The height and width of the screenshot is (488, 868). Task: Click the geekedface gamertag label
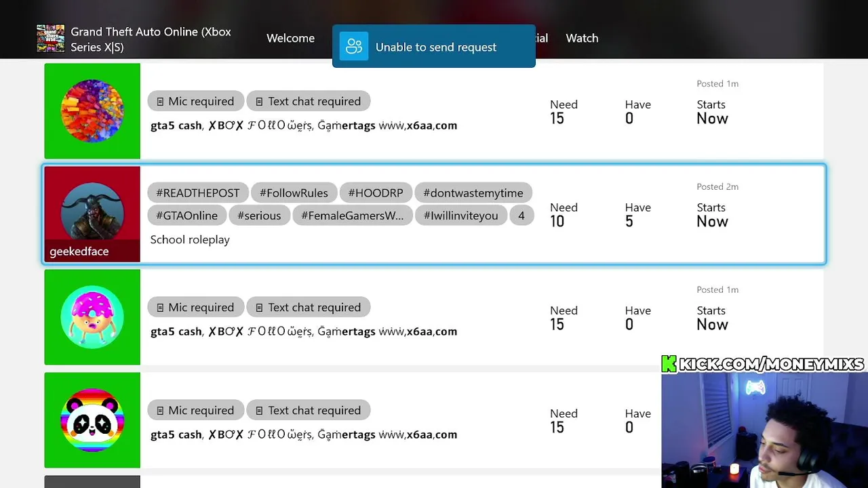[79, 251]
